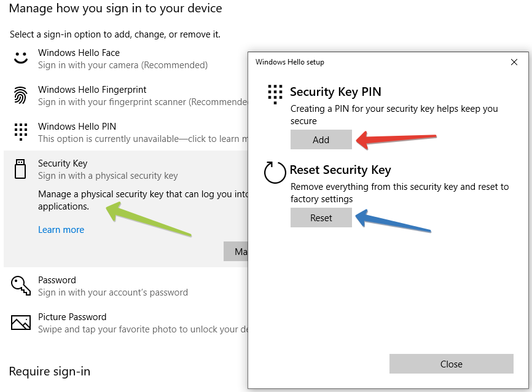Select the Picture Password sign-in option

(x=126, y=323)
